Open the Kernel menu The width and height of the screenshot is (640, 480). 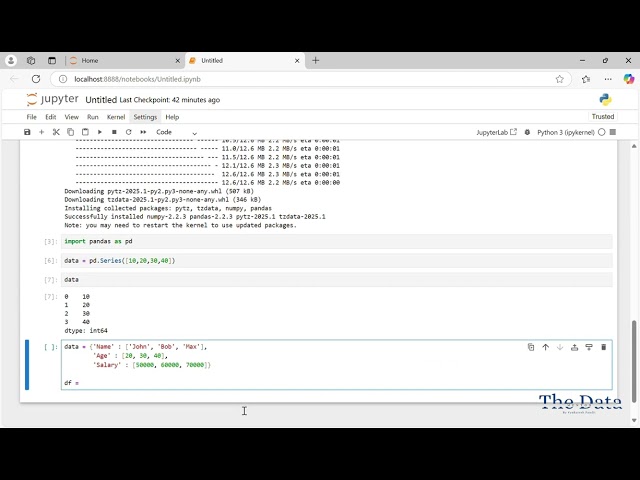(116, 117)
